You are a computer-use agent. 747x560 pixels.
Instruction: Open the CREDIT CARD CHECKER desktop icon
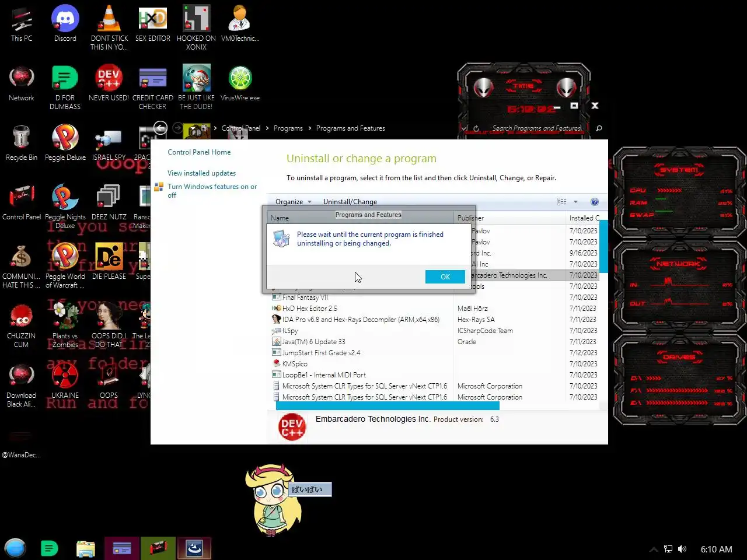tap(153, 87)
